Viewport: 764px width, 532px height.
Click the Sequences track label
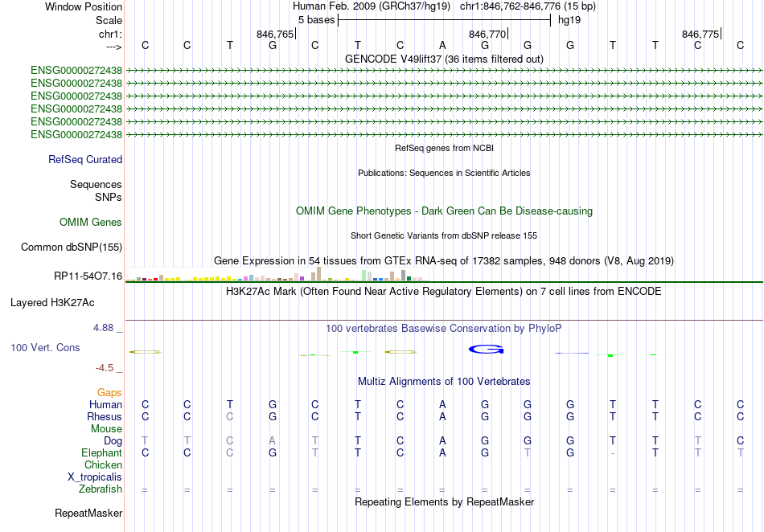pyautogui.click(x=96, y=185)
